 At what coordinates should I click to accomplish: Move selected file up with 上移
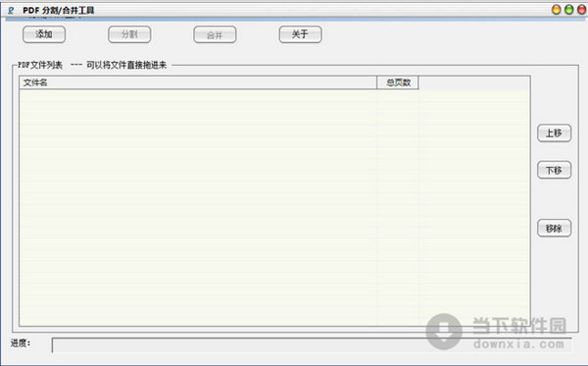tap(555, 133)
